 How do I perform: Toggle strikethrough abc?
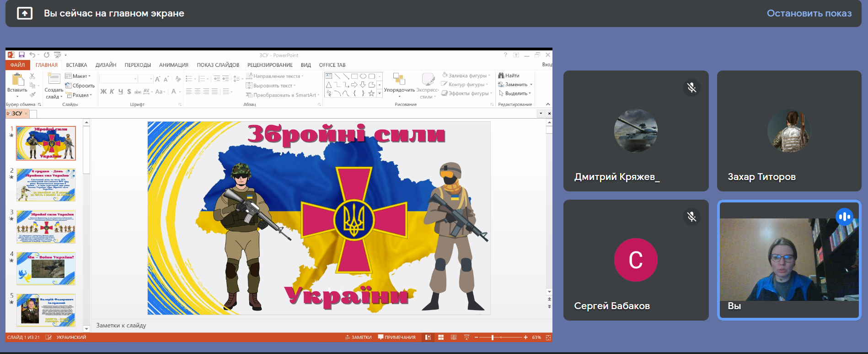pos(138,92)
